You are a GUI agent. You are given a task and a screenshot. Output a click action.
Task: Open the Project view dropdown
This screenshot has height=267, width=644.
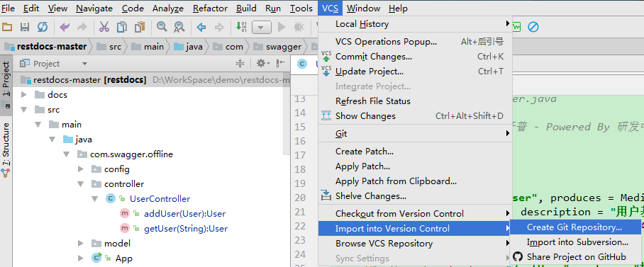(84, 64)
